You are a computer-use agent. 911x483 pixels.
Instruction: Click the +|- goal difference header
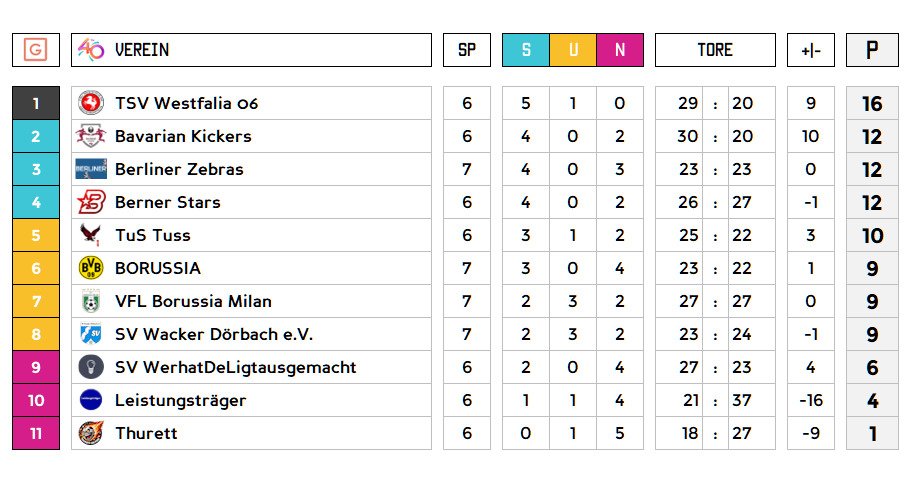(x=811, y=50)
